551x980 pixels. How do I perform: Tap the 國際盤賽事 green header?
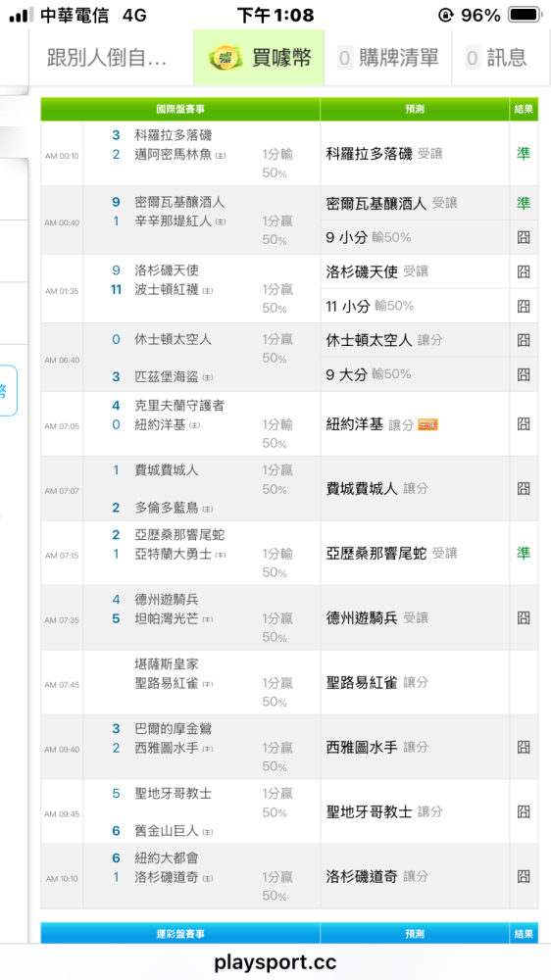tap(180, 109)
